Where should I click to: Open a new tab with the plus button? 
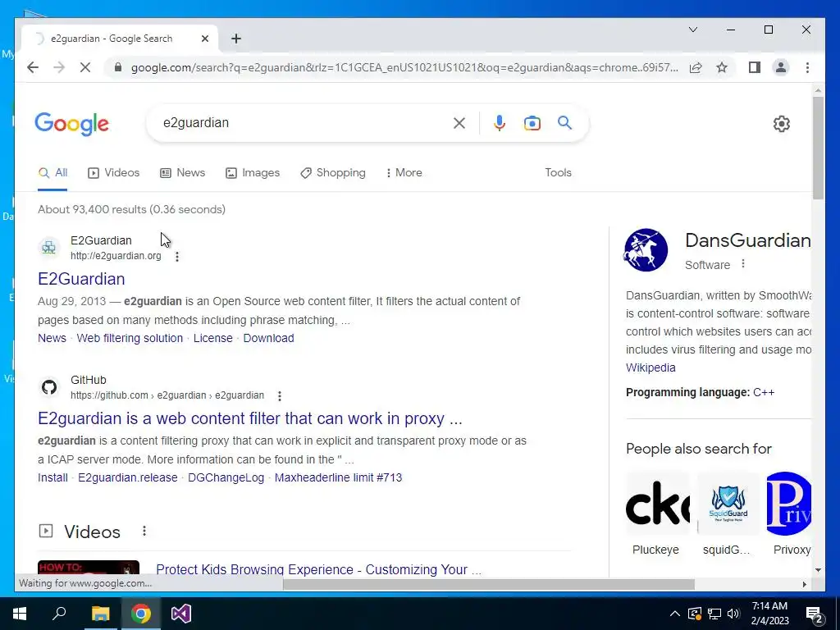tap(236, 39)
